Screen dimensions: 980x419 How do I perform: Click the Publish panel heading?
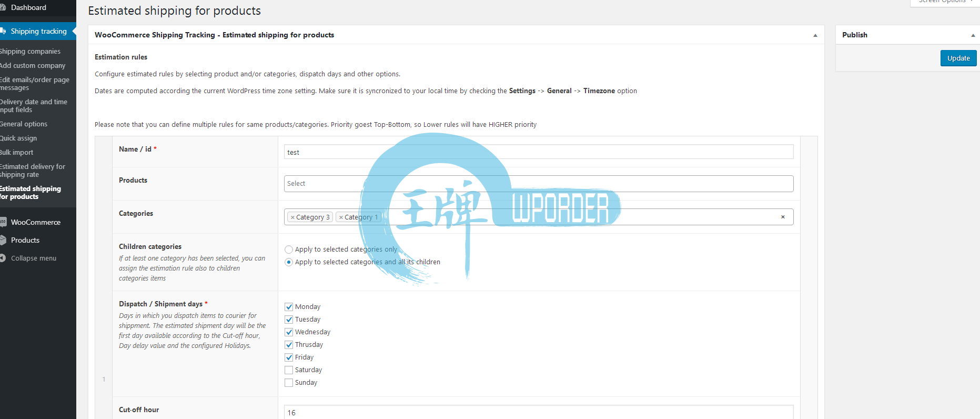855,35
